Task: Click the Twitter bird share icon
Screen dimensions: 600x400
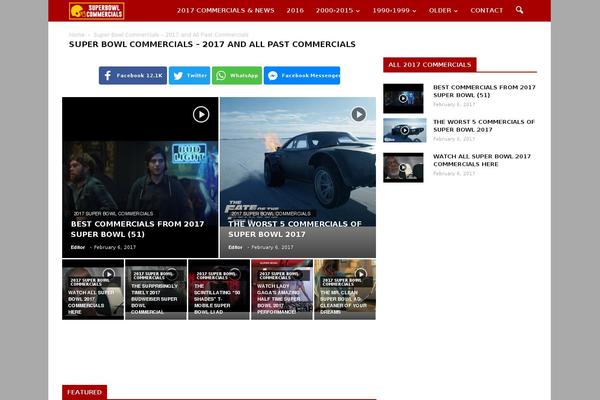Action: pyautogui.click(x=178, y=76)
